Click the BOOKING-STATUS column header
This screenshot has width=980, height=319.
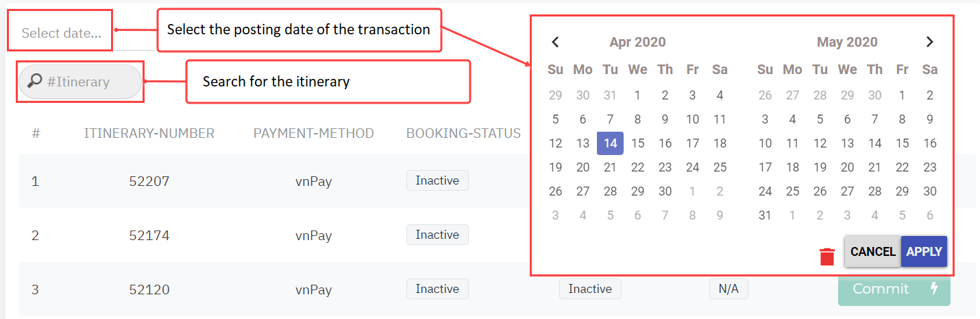pyautogui.click(x=463, y=133)
